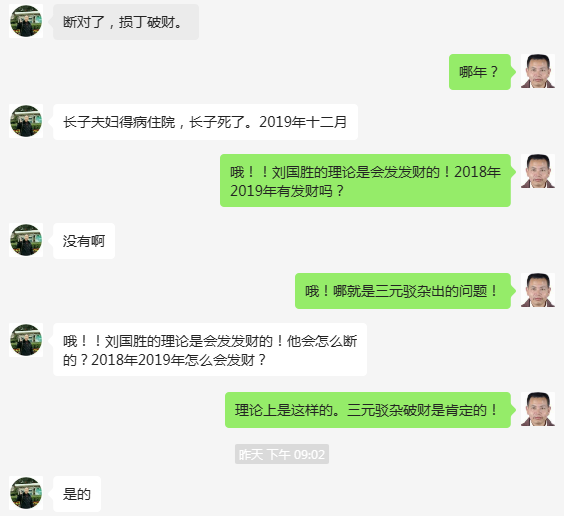Click the '没有啊' message bubble
The height and width of the screenshot is (516, 564).
pos(84,241)
